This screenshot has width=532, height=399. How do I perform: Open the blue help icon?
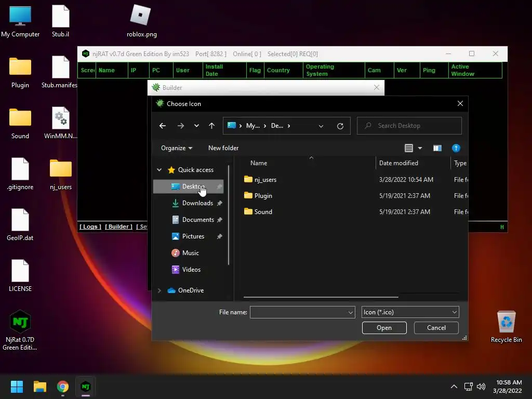click(456, 148)
